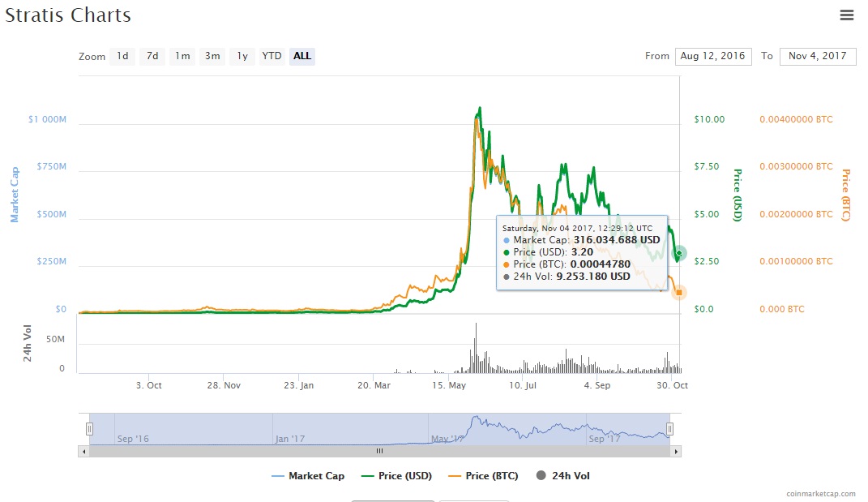Set zoom range to 1d
The height and width of the screenshot is (502, 868).
click(x=122, y=56)
